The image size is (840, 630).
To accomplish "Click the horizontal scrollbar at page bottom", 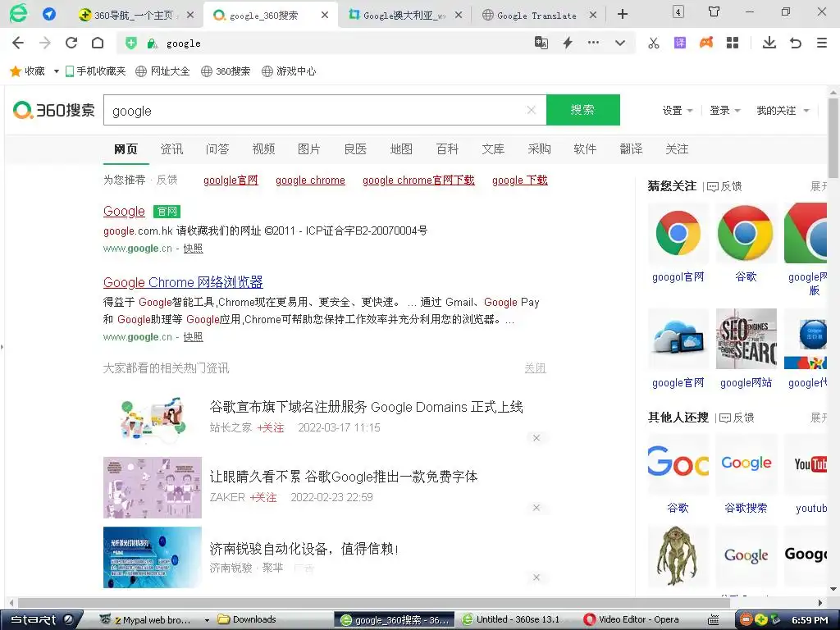I will (x=373, y=603).
